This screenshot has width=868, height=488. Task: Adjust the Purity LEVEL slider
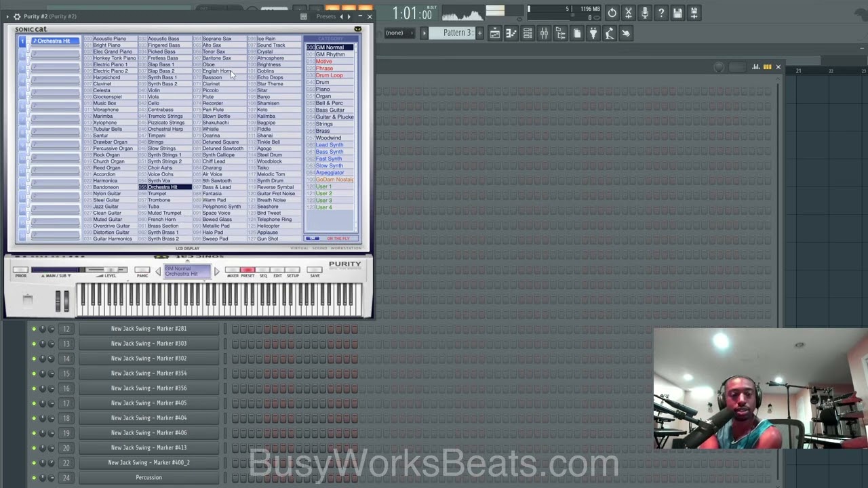pyautogui.click(x=108, y=270)
